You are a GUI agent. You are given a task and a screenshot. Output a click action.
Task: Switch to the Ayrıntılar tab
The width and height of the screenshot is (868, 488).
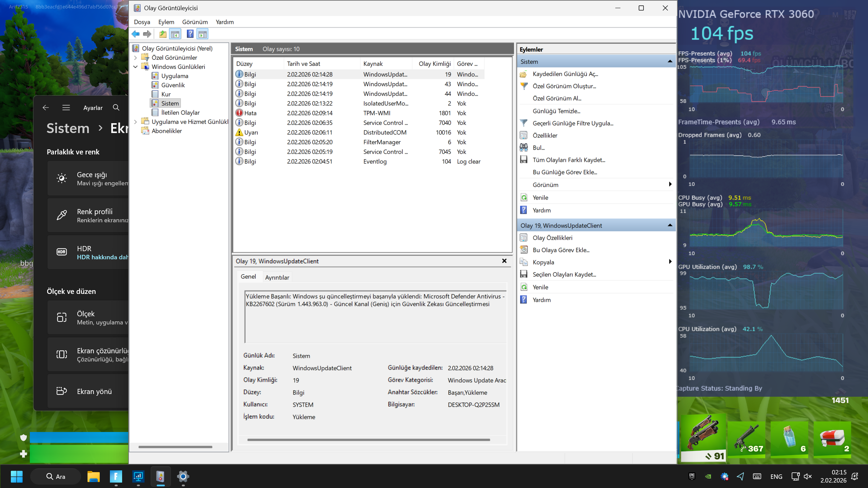coord(277,277)
